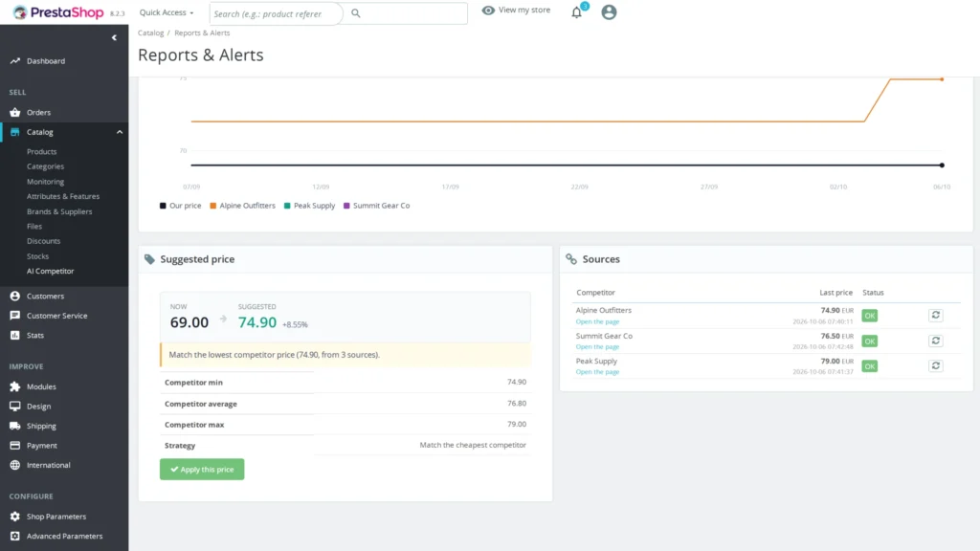This screenshot has width=980, height=551.
Task: Toggle Peak Supply series in legend
Action: [x=309, y=206]
